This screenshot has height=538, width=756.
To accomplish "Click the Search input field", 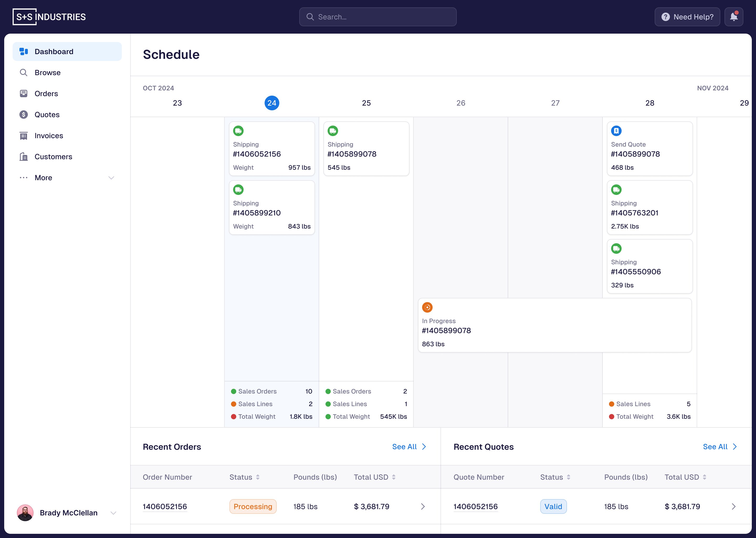I will click(378, 17).
